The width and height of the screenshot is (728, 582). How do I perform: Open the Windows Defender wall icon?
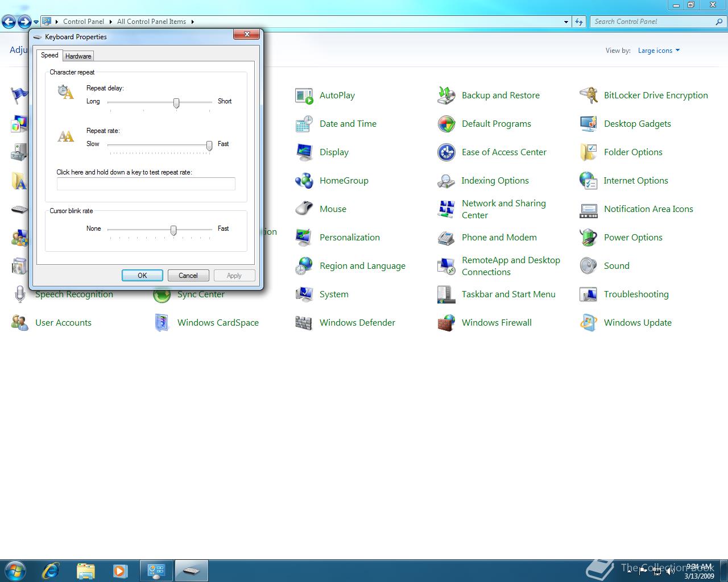point(304,323)
